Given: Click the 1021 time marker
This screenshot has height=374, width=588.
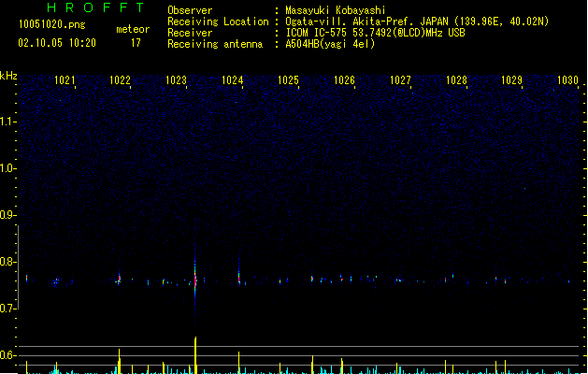Looking at the screenshot, I should [x=65, y=80].
